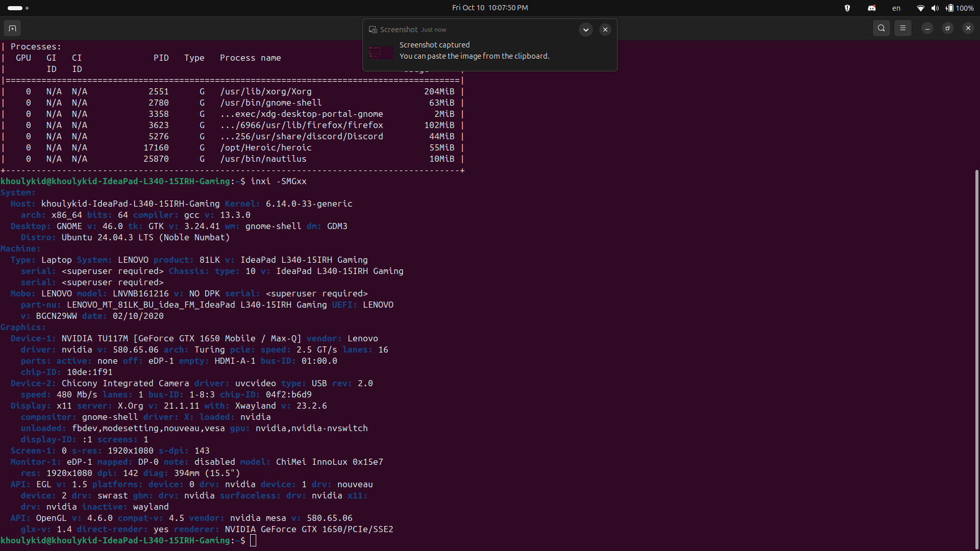Open the clock and calendar menu
Viewport: 980px width, 551px height.
coord(489,8)
